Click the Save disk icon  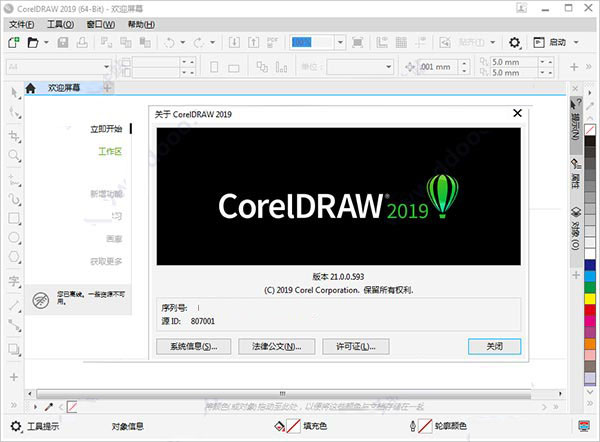point(63,42)
